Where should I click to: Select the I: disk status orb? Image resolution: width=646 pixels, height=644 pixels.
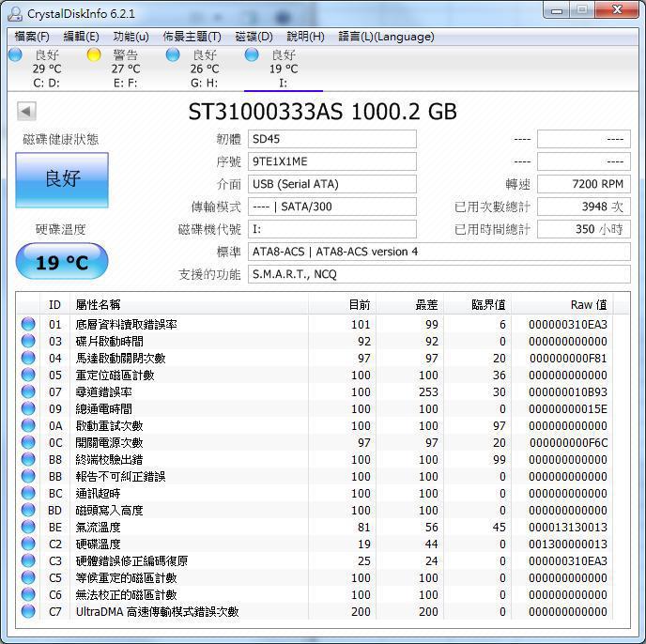tap(252, 54)
